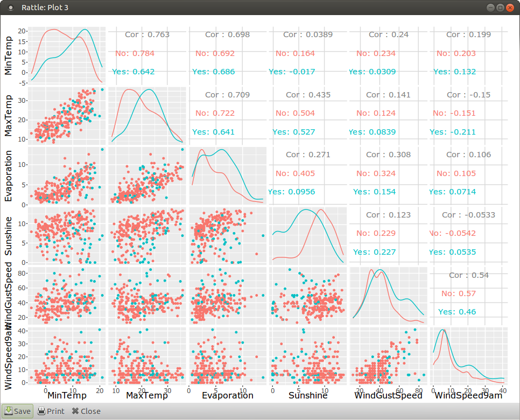
Task: Minimize the Rattle plot window
Action: 490,8
